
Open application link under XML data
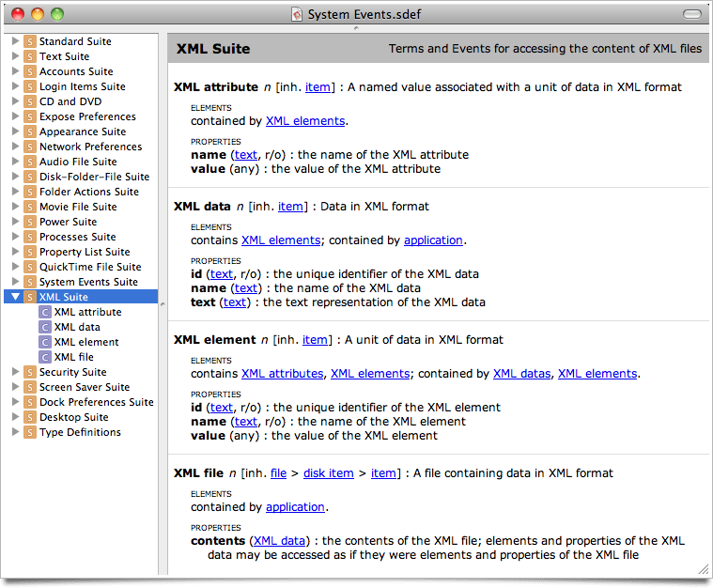click(433, 240)
